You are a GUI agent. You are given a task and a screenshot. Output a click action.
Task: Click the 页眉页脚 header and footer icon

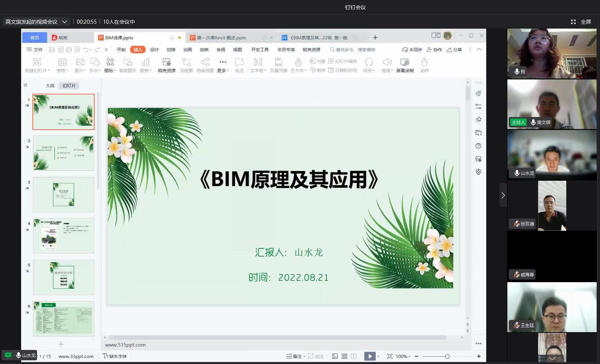pos(278,65)
